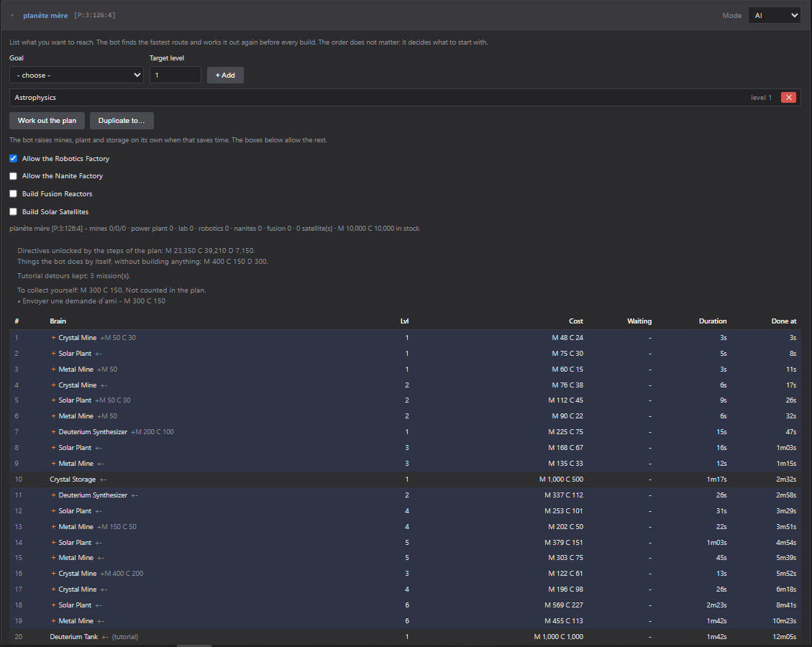Click plus icon on row 3 Metal Mine
812x647 pixels.
(53, 369)
